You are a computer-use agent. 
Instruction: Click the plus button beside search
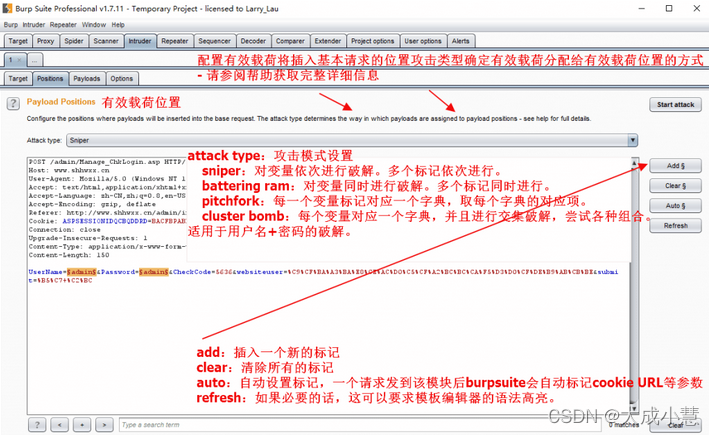tap(82, 425)
